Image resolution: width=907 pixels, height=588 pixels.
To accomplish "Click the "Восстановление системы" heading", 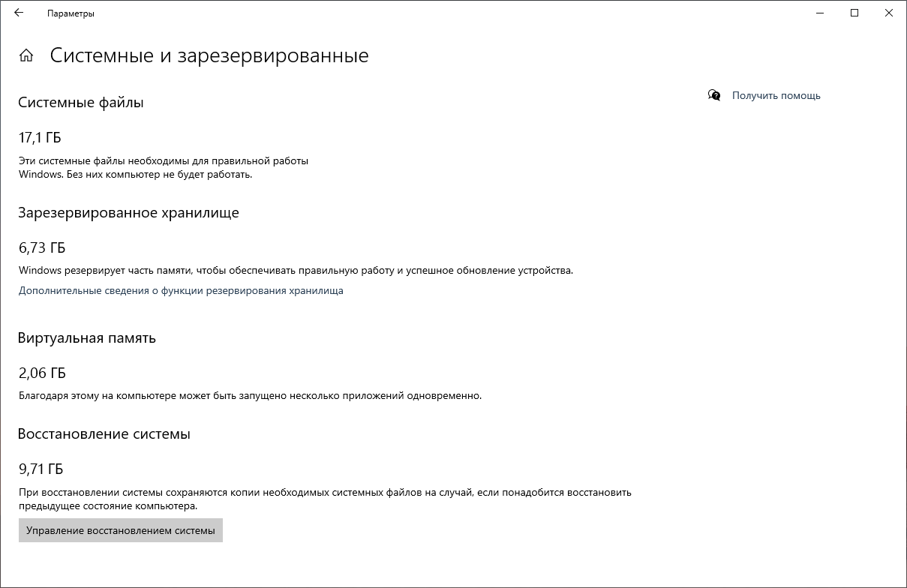I will pos(104,433).
